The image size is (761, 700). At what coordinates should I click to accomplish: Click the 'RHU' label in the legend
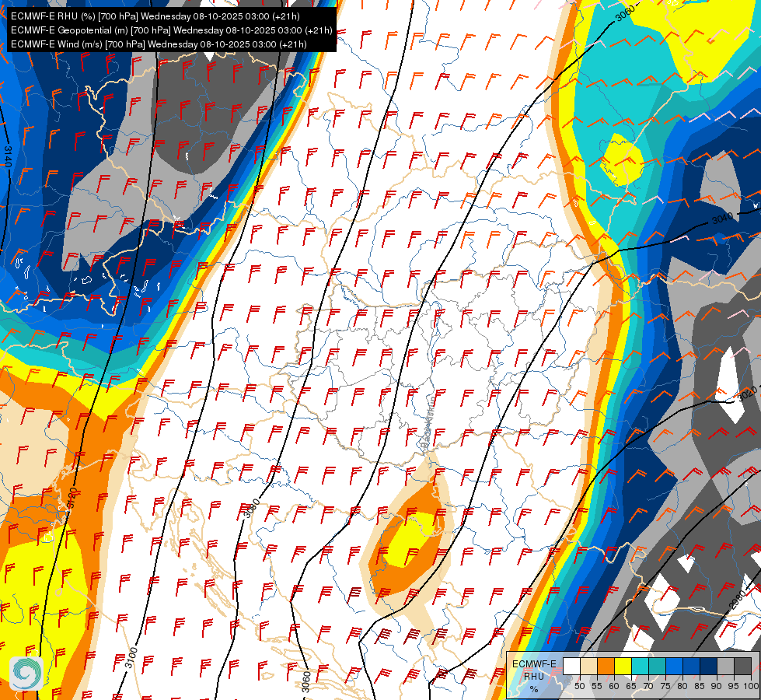534,677
